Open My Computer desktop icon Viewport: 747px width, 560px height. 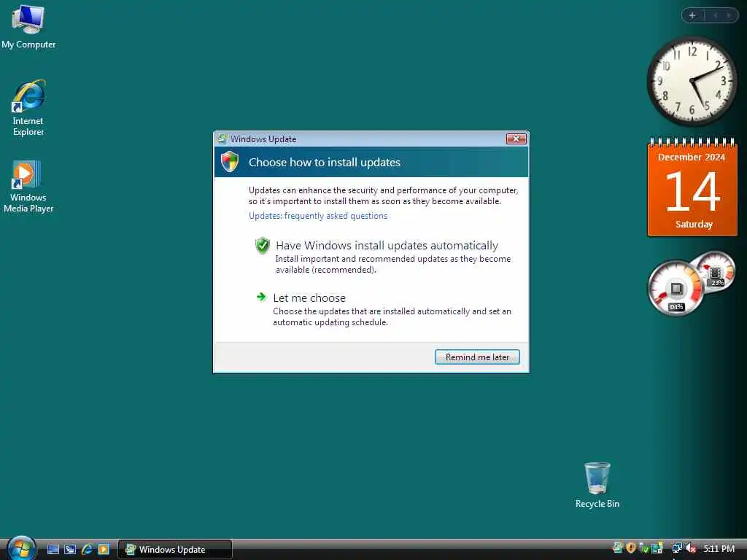[x=28, y=26]
